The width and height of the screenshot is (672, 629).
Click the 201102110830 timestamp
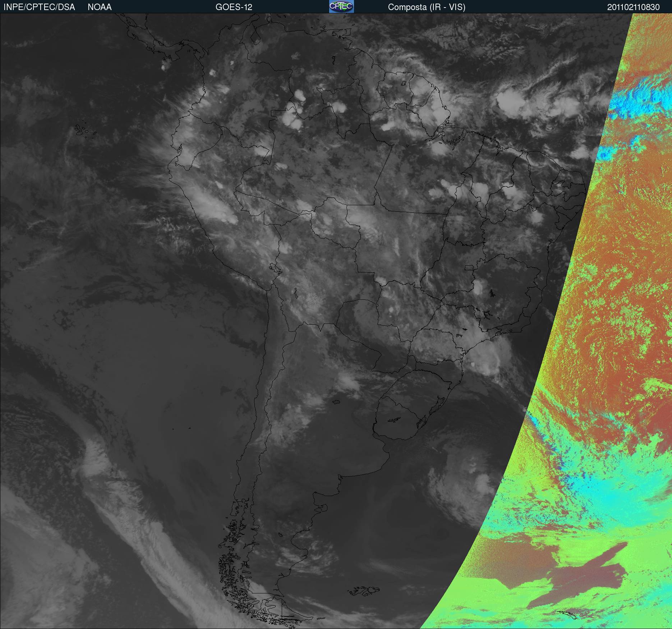634,7
